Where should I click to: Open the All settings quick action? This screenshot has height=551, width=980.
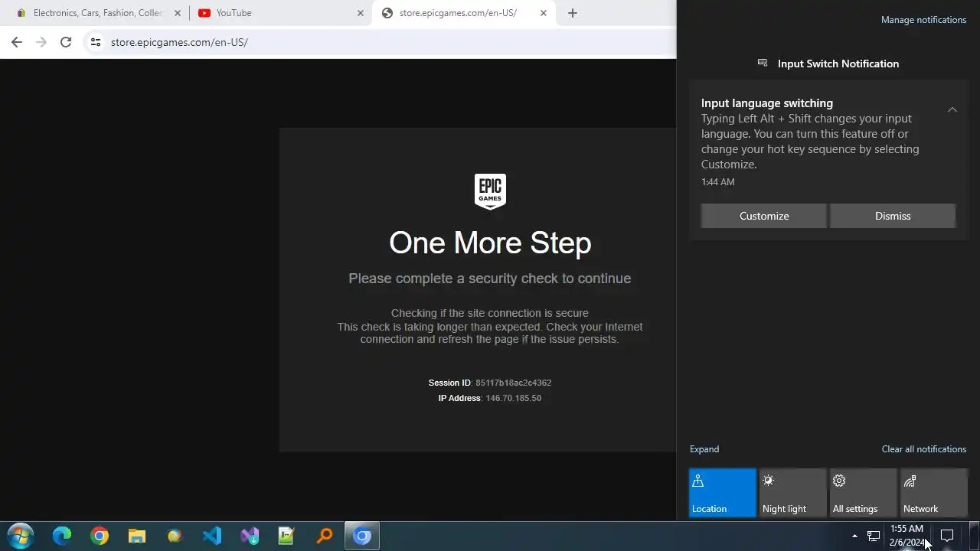click(863, 493)
